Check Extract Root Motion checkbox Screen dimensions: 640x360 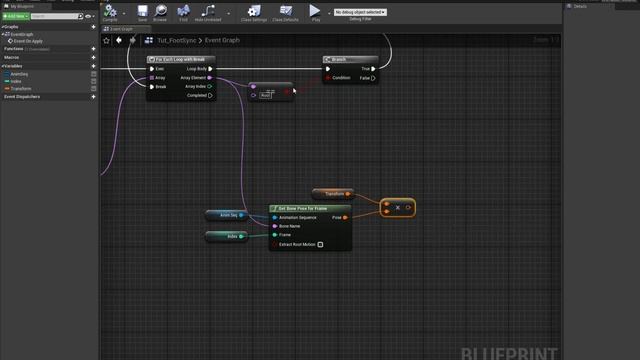[320, 244]
